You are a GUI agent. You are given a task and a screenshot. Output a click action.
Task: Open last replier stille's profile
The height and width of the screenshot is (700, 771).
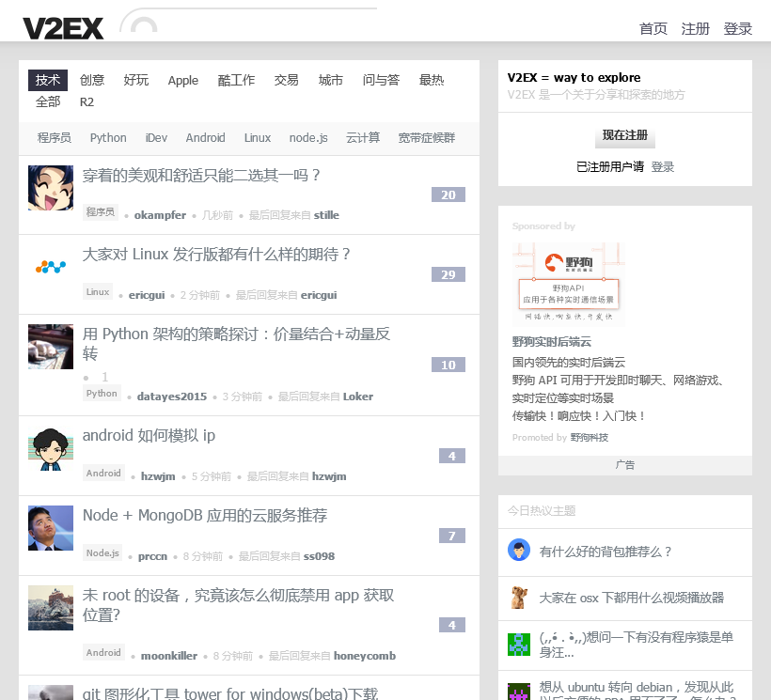[x=326, y=215]
